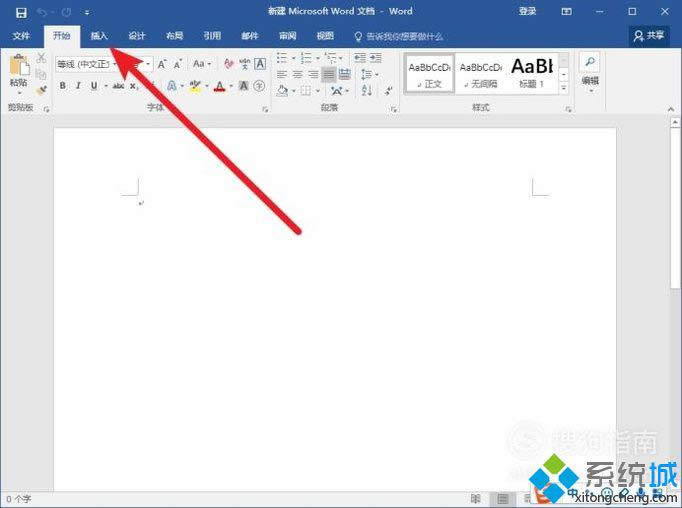Select the 标题 1 (Heading 1) style
The image size is (682, 508).
click(x=532, y=74)
